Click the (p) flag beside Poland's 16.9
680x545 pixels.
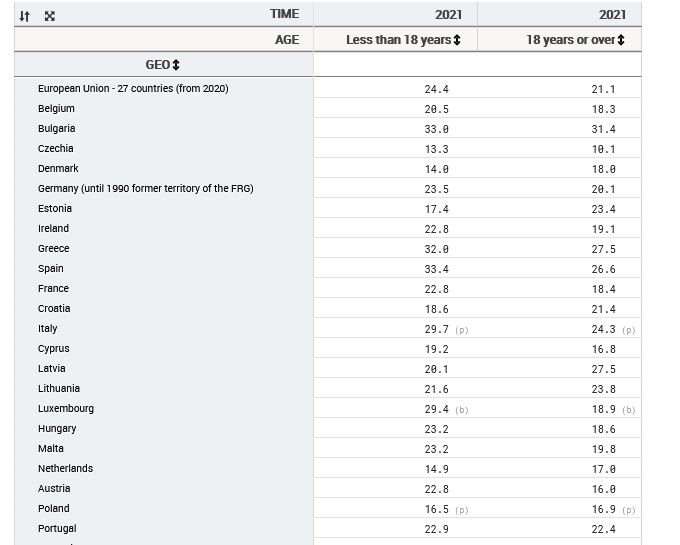pyautogui.click(x=628, y=510)
